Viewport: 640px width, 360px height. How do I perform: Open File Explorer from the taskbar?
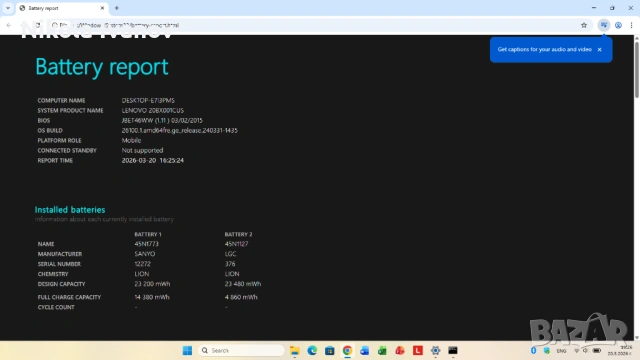point(295,351)
